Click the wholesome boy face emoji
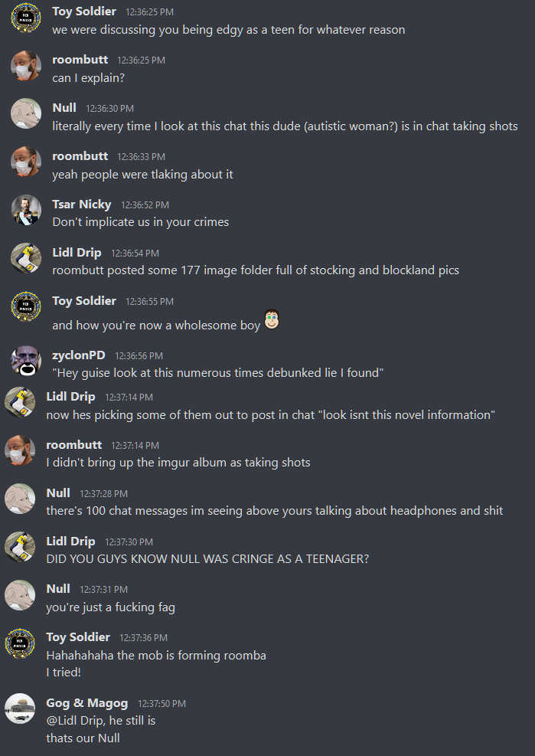This screenshot has width=535, height=756. coord(272,319)
